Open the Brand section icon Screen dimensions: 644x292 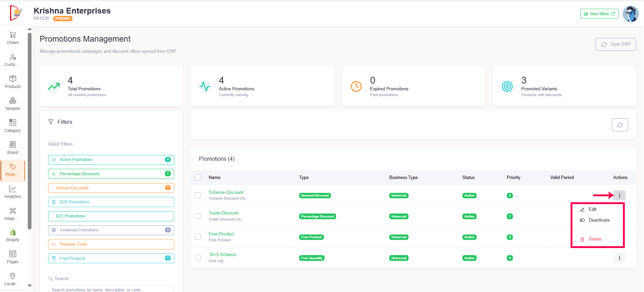point(13,148)
